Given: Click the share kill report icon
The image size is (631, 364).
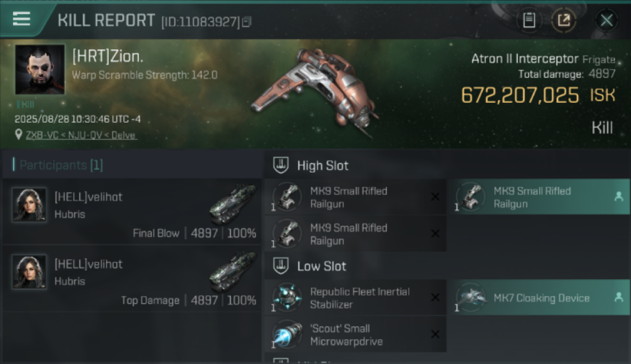Looking at the screenshot, I should [x=564, y=20].
